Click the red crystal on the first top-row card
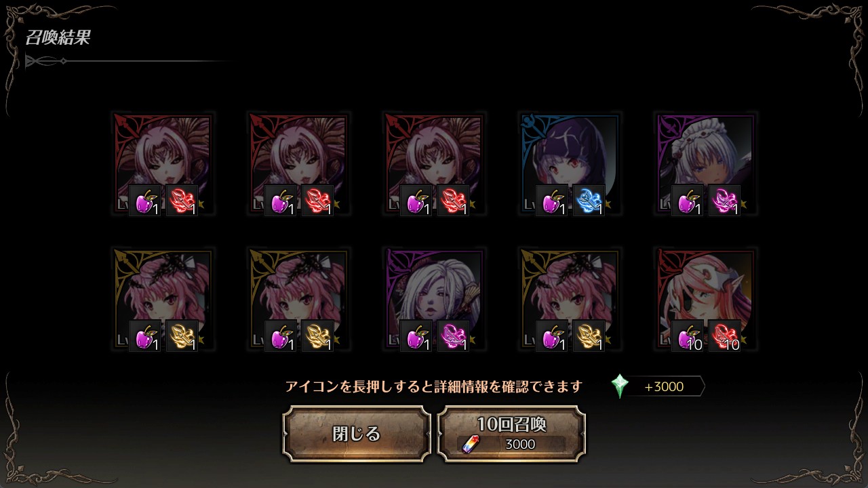Screen dimensions: 868x488 coord(182,201)
